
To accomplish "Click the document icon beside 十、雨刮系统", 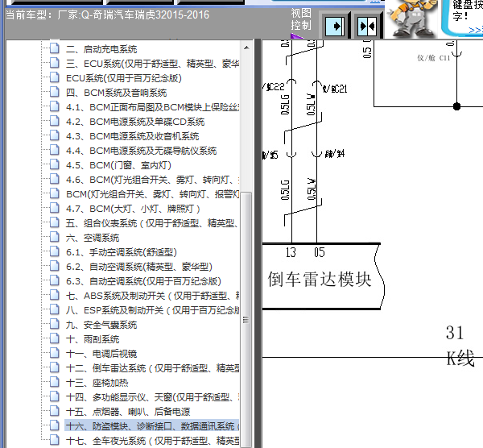I will [x=55, y=338].
